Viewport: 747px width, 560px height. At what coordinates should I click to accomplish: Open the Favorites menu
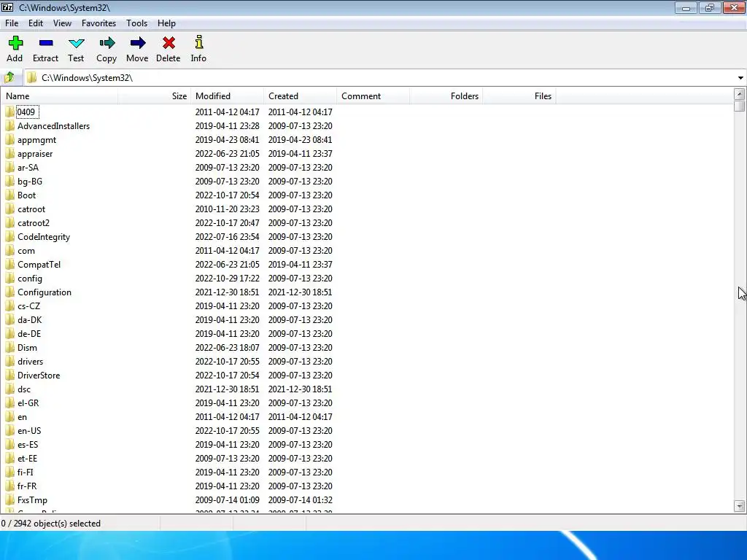[98, 23]
